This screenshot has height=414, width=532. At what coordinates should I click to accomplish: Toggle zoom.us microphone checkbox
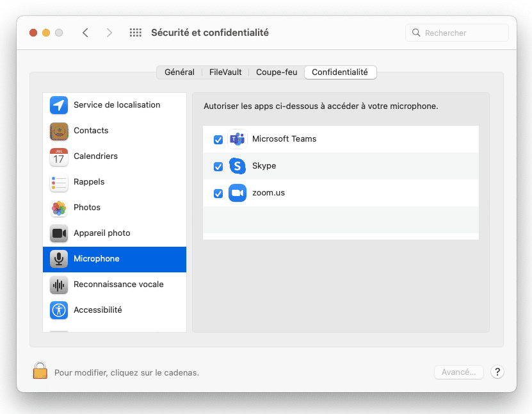218,194
